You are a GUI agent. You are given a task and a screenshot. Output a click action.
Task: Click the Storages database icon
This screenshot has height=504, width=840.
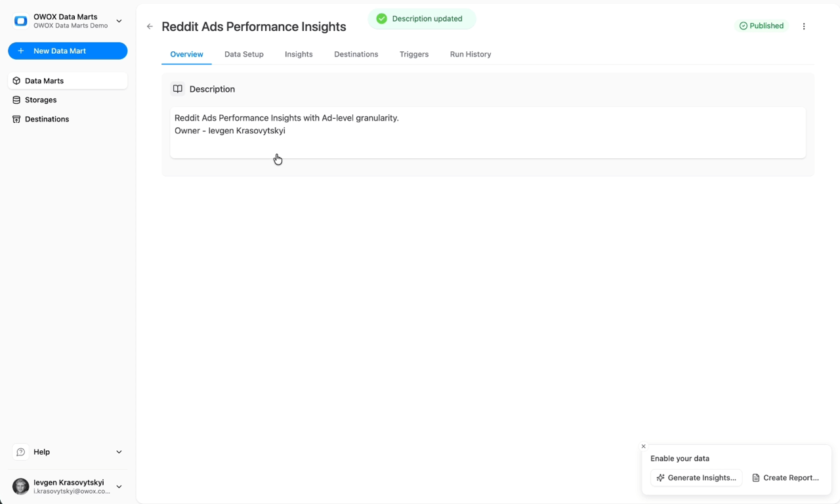pos(17,100)
